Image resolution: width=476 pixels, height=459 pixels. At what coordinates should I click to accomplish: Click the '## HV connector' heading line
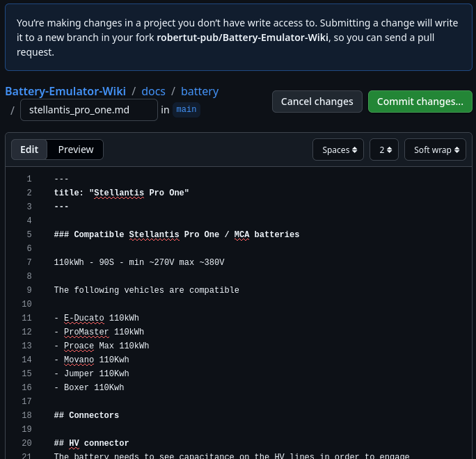tap(91, 443)
